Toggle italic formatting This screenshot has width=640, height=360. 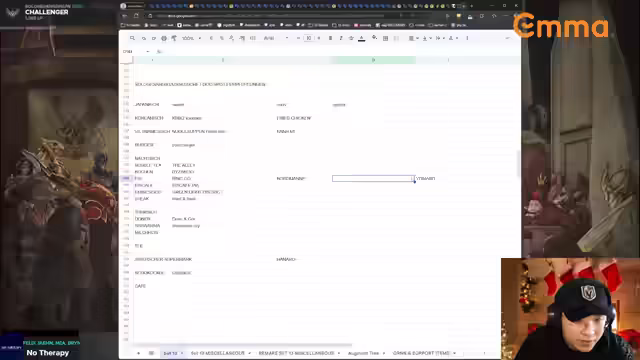(x=340, y=38)
